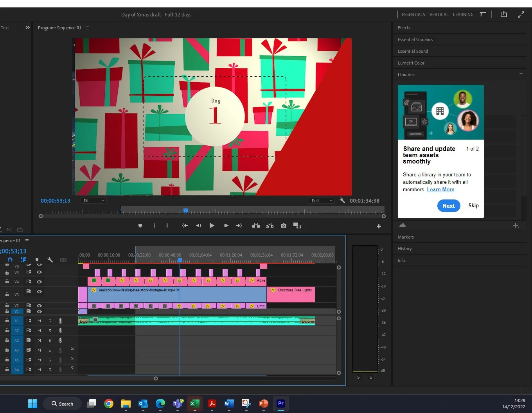Open Timeline Display Settings wrench

(x=50, y=260)
